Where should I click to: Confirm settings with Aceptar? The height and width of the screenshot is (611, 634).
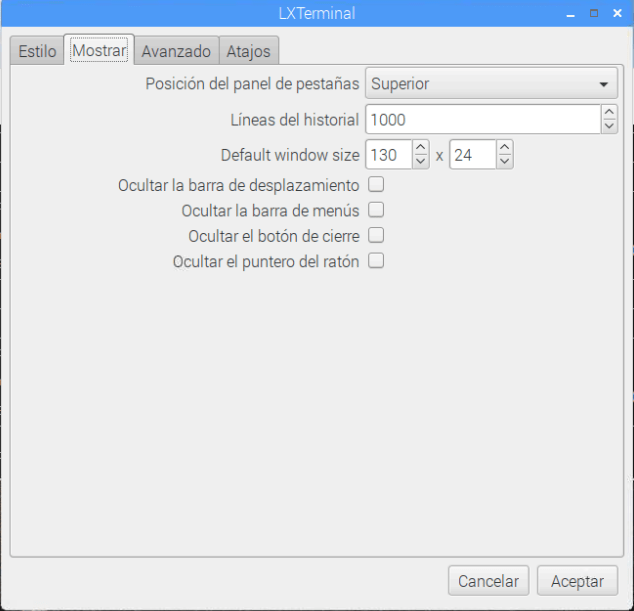point(577,581)
